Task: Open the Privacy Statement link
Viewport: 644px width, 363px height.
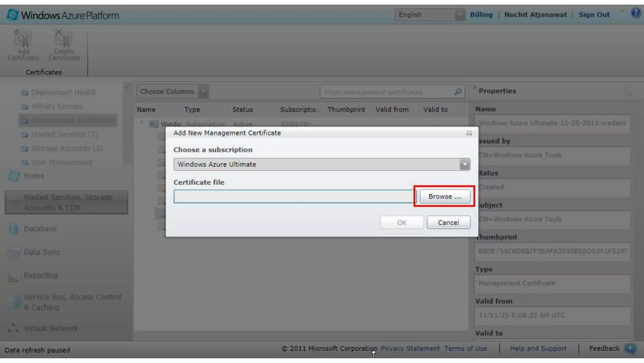Action: tap(410, 349)
